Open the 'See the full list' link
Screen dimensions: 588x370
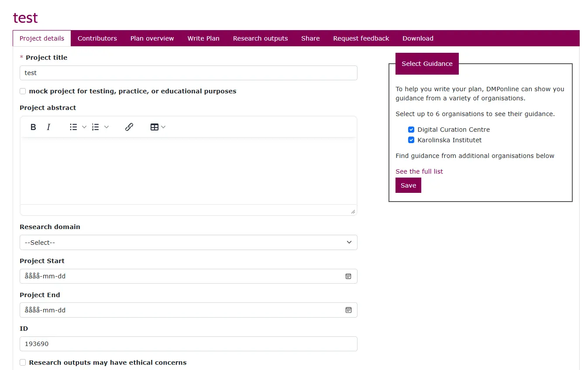click(419, 171)
